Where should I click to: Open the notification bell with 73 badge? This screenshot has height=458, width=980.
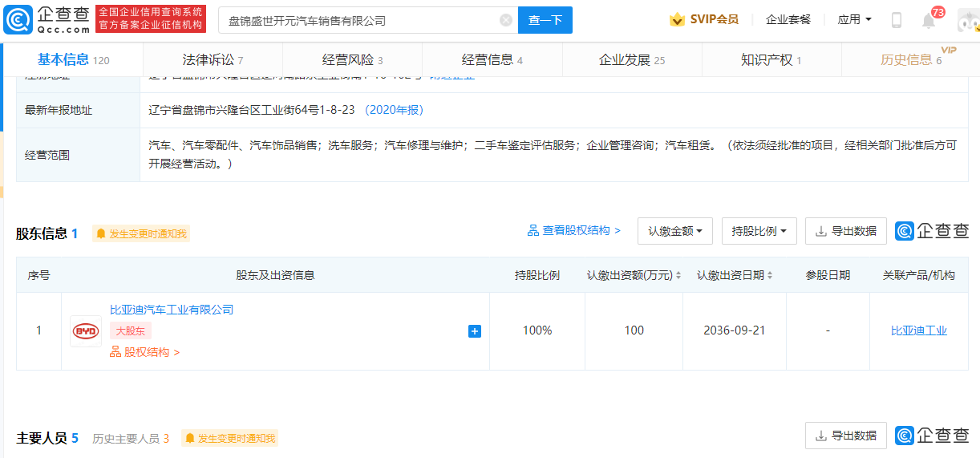click(929, 20)
